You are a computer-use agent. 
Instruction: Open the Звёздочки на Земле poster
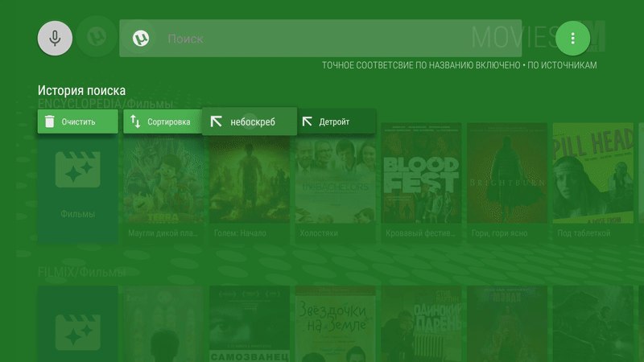335,324
